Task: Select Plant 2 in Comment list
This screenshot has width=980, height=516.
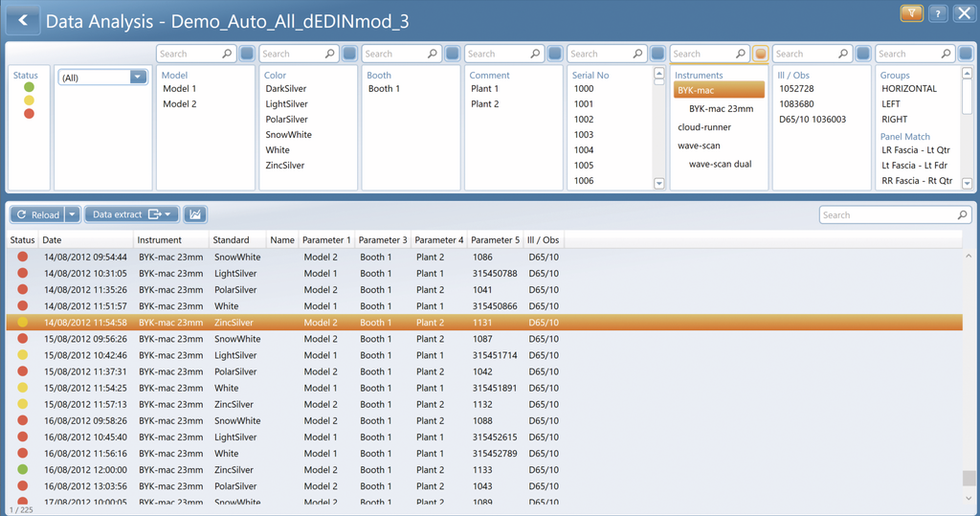Action: 485,103
